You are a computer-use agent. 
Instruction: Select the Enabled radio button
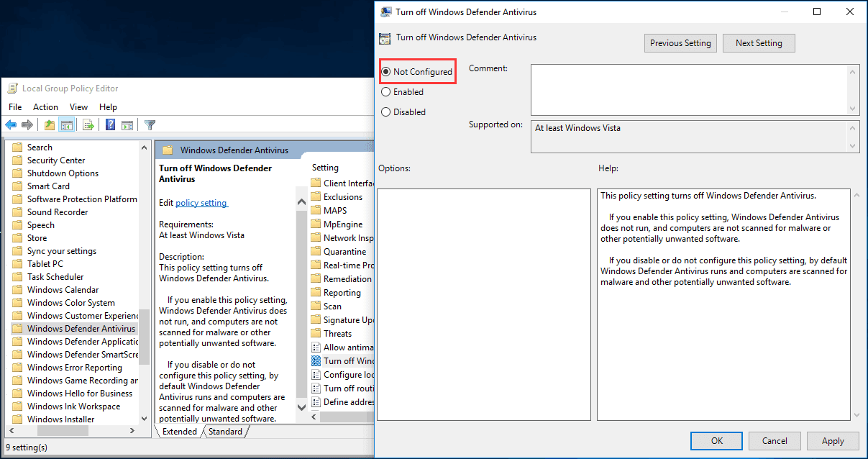coord(386,92)
